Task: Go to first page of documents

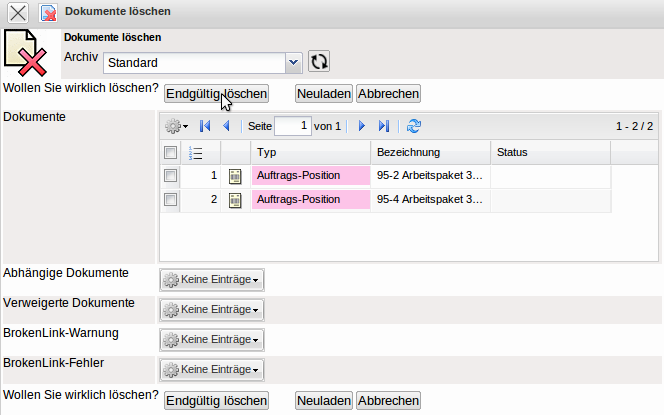Action: tap(205, 126)
